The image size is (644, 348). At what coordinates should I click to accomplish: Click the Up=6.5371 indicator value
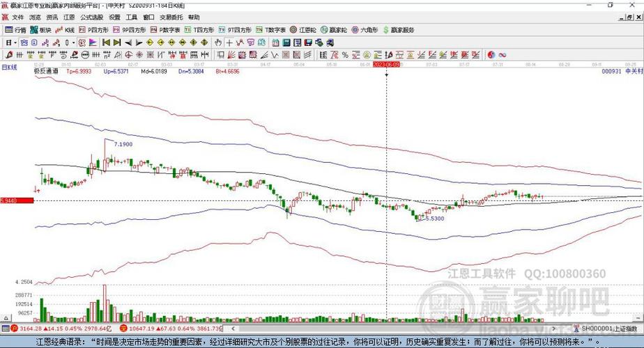pyautogui.click(x=116, y=72)
